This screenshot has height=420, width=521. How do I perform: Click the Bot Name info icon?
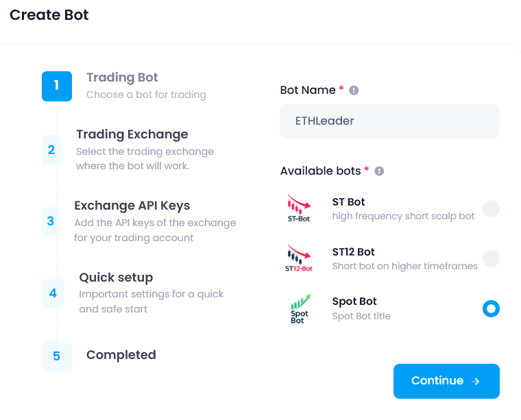point(354,90)
